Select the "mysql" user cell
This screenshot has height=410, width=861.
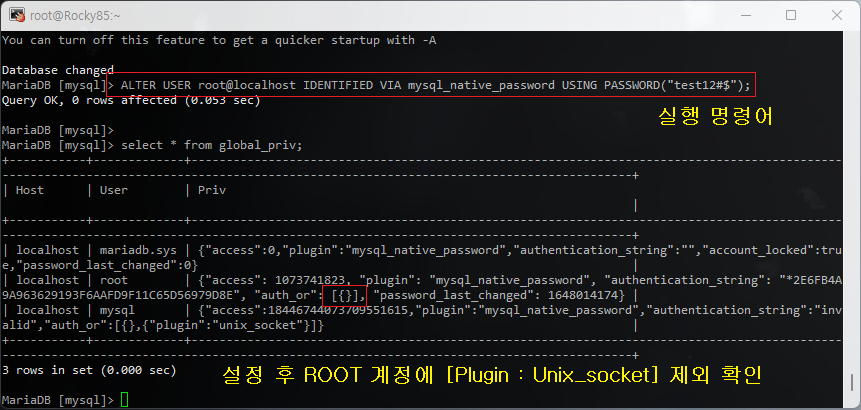coord(118,310)
